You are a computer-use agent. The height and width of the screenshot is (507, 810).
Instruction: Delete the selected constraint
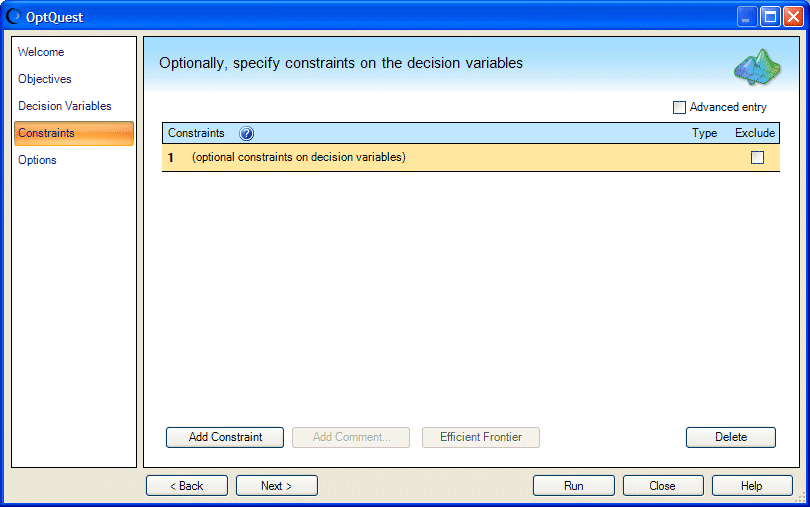730,437
